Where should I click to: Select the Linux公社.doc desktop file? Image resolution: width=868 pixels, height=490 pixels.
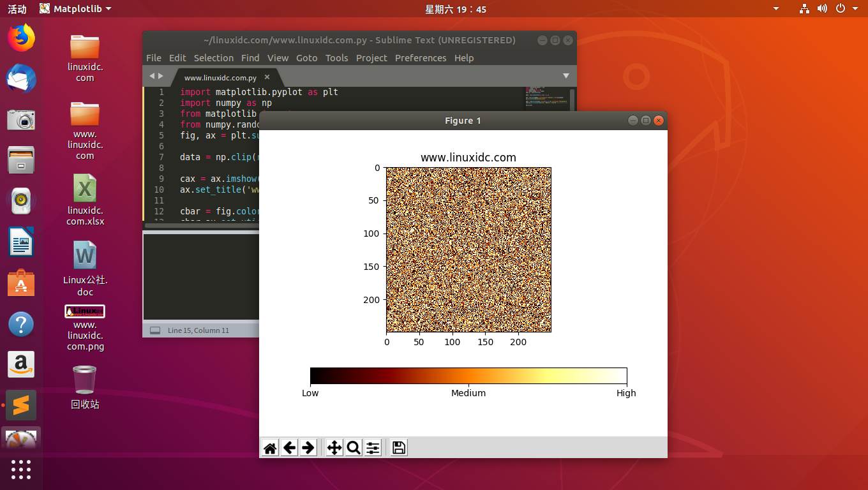[x=85, y=268]
